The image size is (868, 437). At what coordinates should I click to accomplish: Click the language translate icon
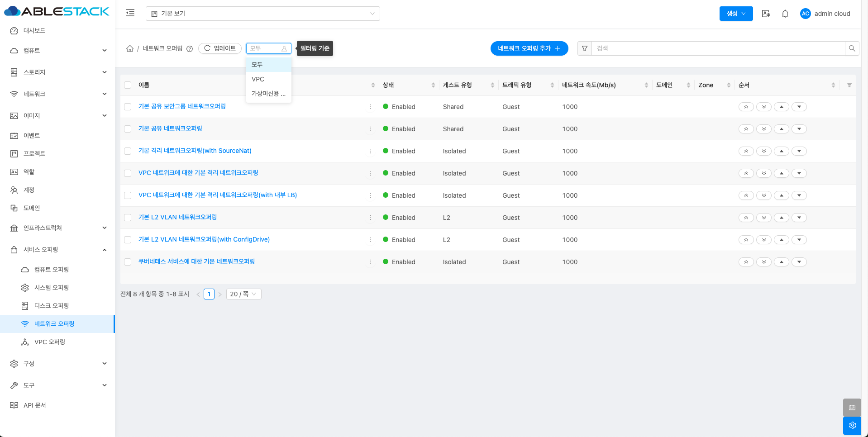click(x=766, y=14)
